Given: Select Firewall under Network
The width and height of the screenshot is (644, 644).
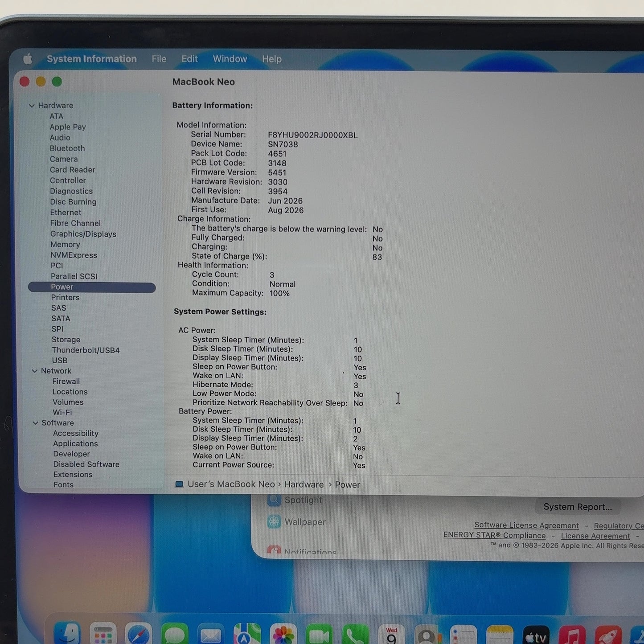Looking at the screenshot, I should pos(66,381).
